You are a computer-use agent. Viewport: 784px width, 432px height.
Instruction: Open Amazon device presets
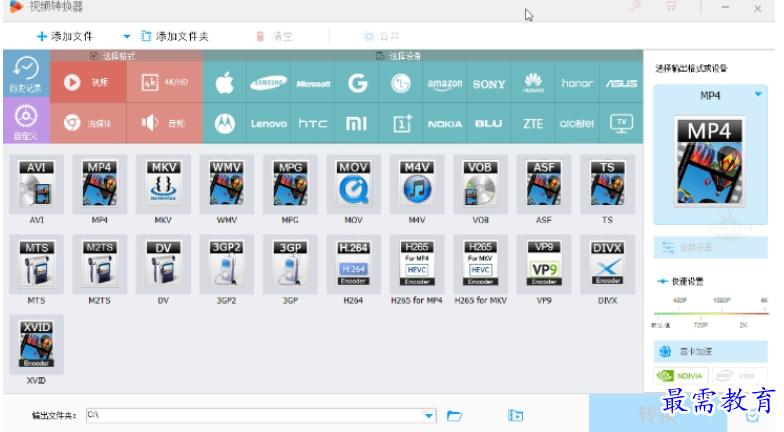coord(445,82)
